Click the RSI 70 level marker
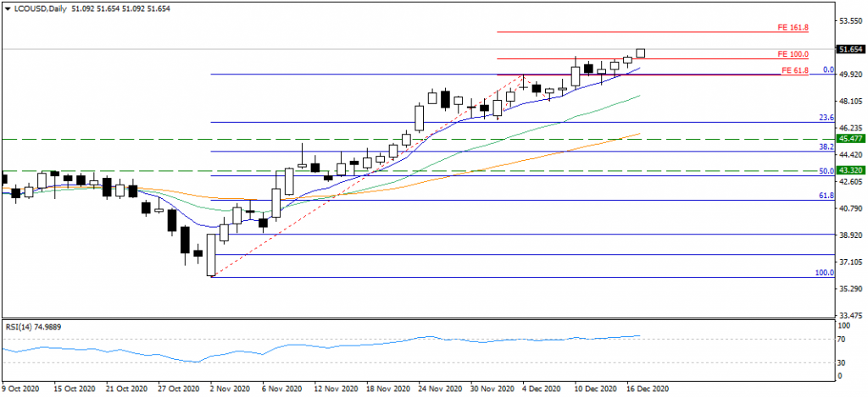 (842, 340)
